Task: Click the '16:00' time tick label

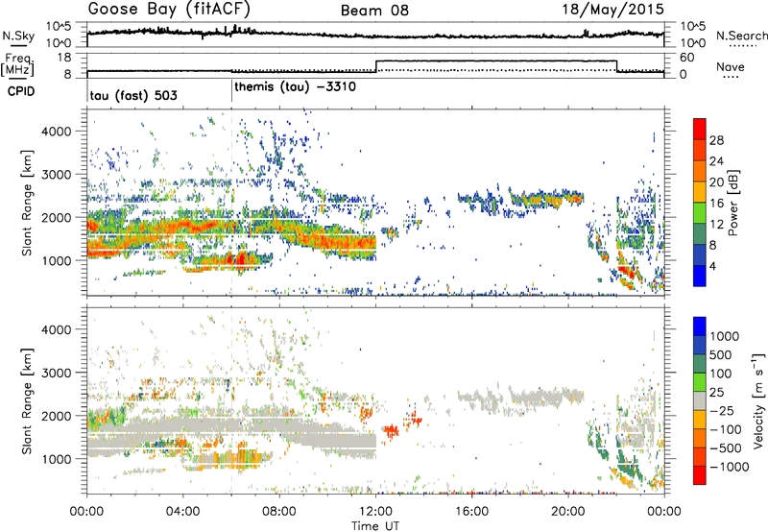Action: [471, 512]
